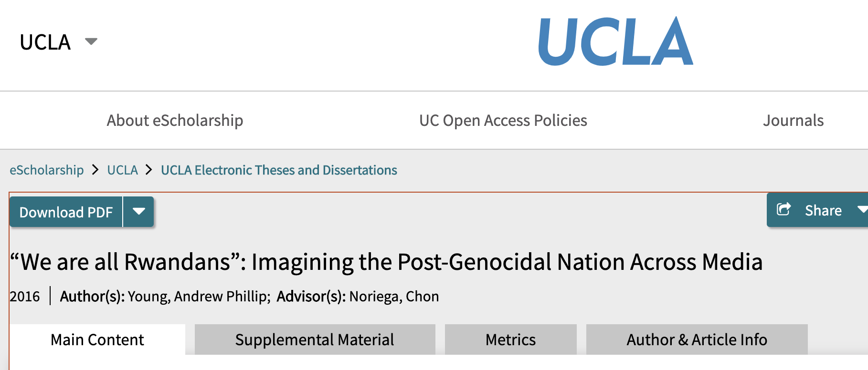Expand the UCLA campus dropdown arrow
868x370 pixels.
coord(91,41)
